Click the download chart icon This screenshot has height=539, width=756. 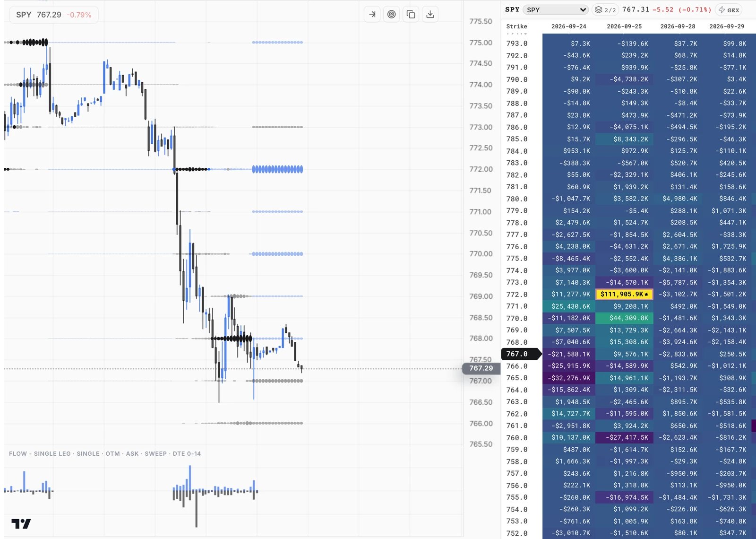coord(430,14)
